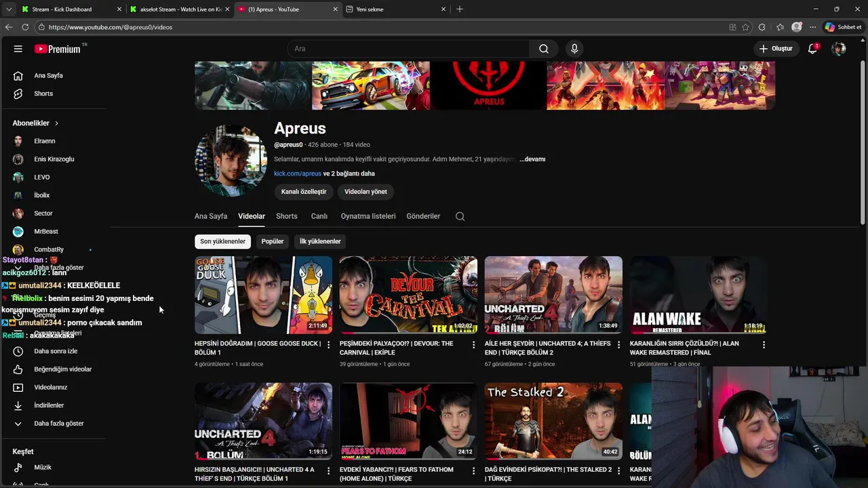Open options menu for Devour Carnival video

[473, 345]
